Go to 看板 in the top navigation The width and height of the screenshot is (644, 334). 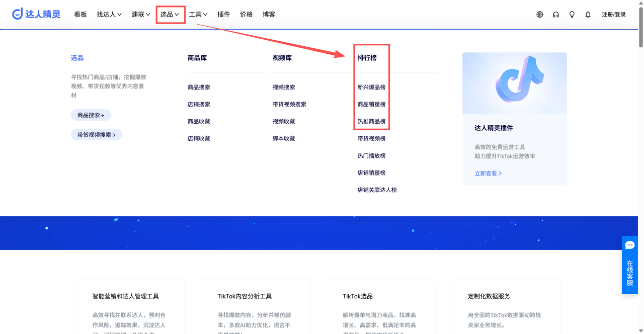(80, 15)
